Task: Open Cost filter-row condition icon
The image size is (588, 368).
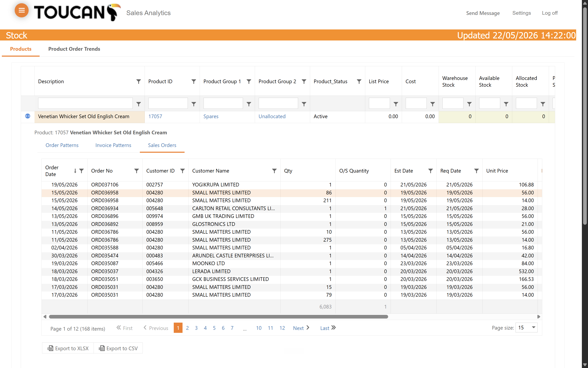Action: point(432,104)
